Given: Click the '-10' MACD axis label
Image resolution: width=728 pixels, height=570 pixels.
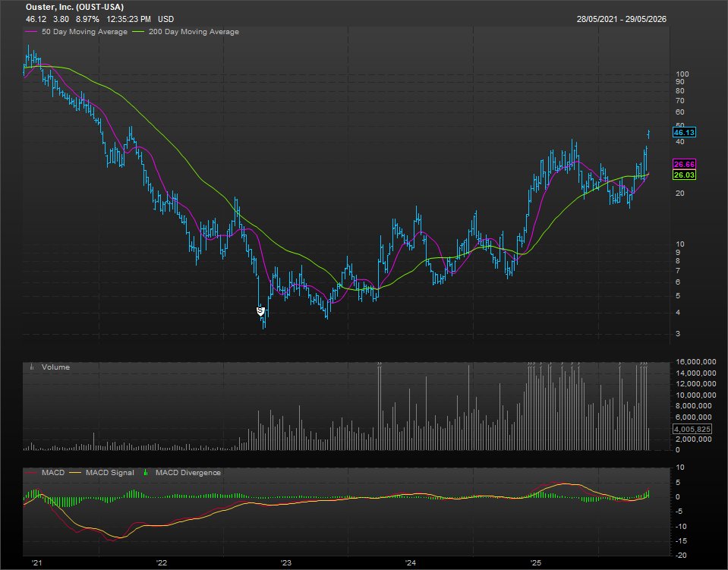Looking at the screenshot, I should point(681,527).
